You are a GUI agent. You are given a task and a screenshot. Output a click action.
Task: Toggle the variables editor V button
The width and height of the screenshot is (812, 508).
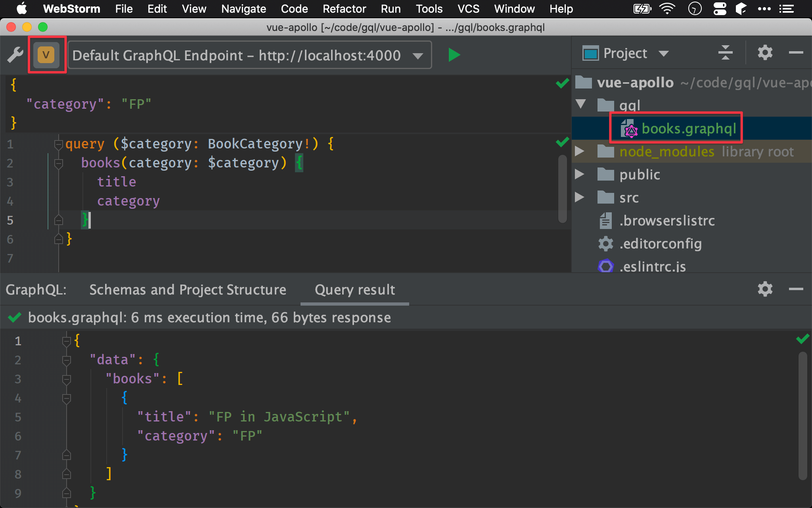tap(46, 55)
